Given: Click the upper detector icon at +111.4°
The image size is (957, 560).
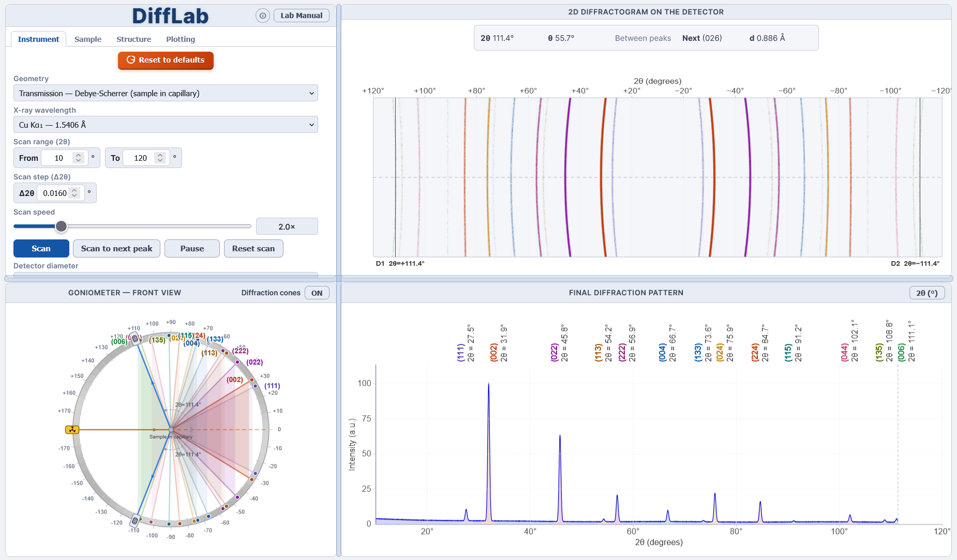Looking at the screenshot, I should 135,339.
